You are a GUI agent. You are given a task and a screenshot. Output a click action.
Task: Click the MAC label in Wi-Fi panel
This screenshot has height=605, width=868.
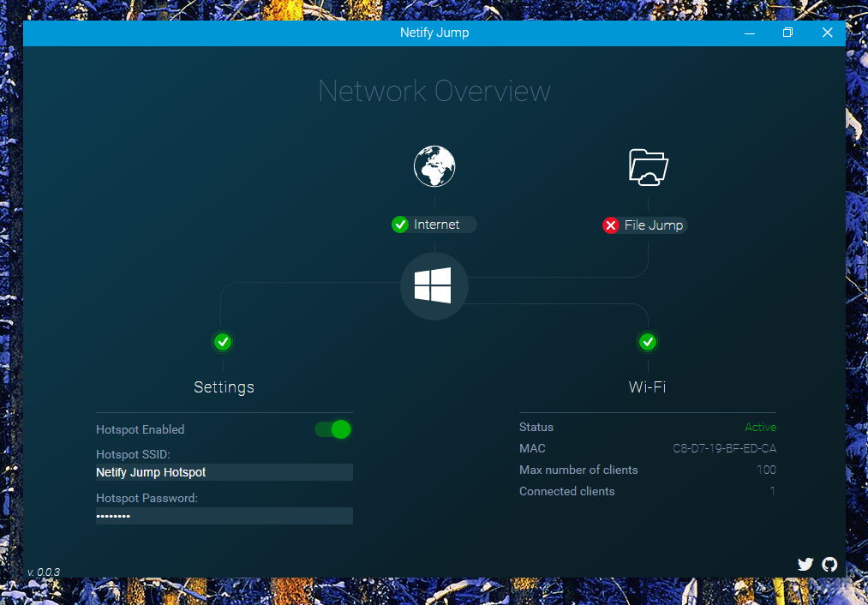pyautogui.click(x=532, y=448)
